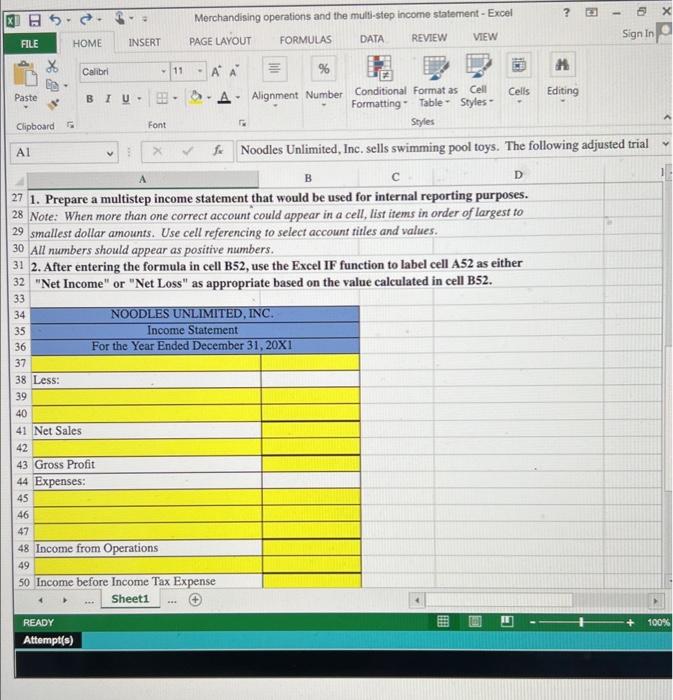Click the next sheet navigation arrow
673x700 pixels.
click(x=65, y=600)
